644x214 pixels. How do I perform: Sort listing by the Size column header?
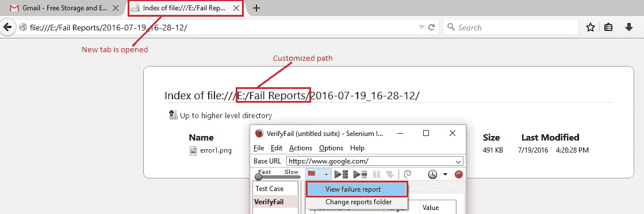[491, 137]
